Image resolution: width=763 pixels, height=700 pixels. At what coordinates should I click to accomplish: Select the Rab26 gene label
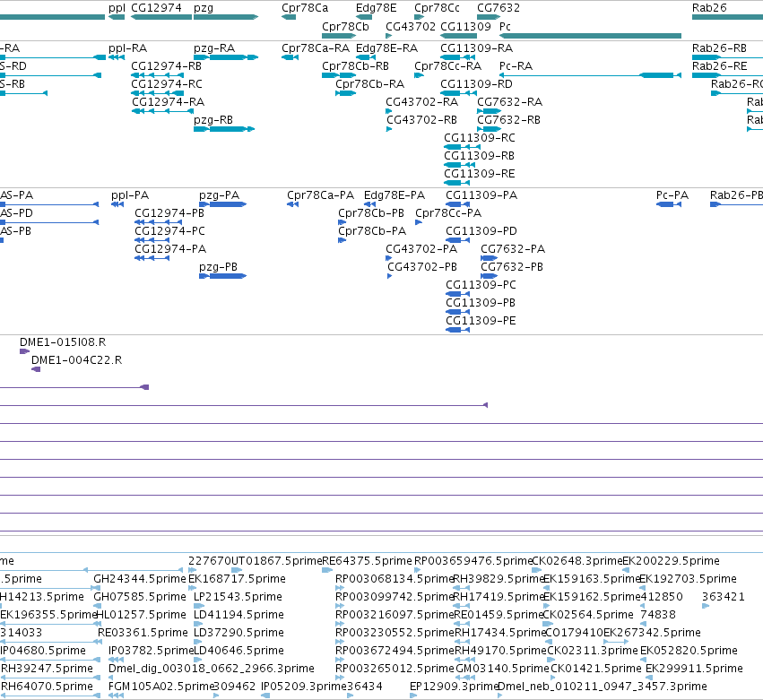click(x=709, y=8)
